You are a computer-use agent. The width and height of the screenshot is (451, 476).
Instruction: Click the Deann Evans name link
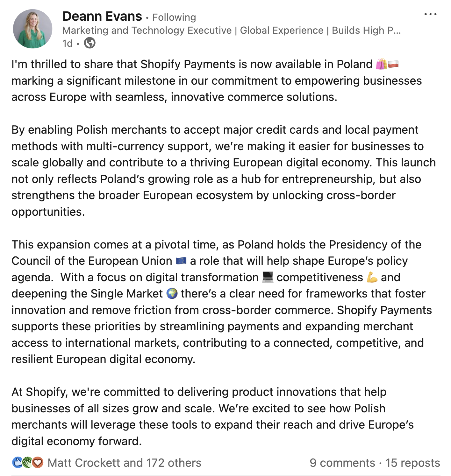[x=102, y=16]
